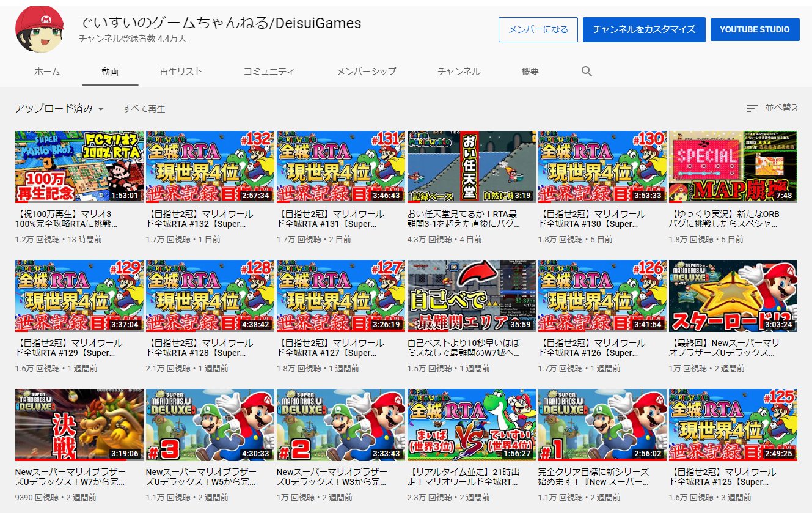This screenshot has width=812, height=513.
Task: Click title マリオワールド全城RTA #129
Action: [x=68, y=348]
